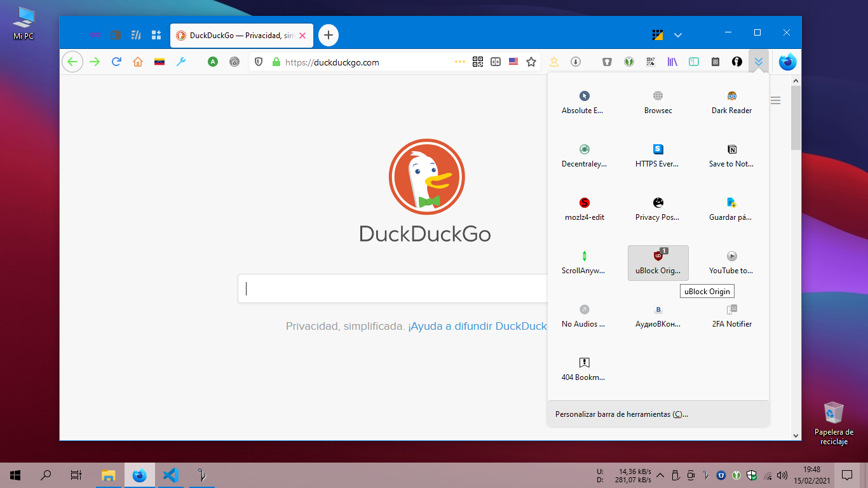Follow the Ayuda a difundir DuckDuckGo link
The height and width of the screenshot is (488, 868).
click(478, 326)
